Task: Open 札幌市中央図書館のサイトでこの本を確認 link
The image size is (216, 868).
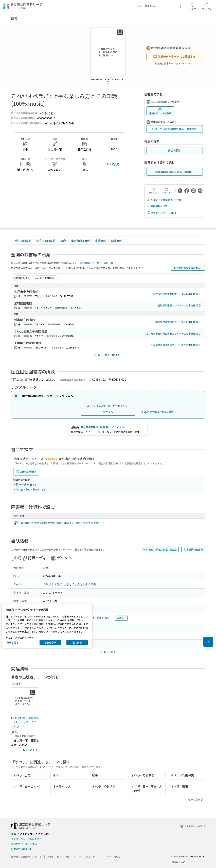Action: pos(177,294)
